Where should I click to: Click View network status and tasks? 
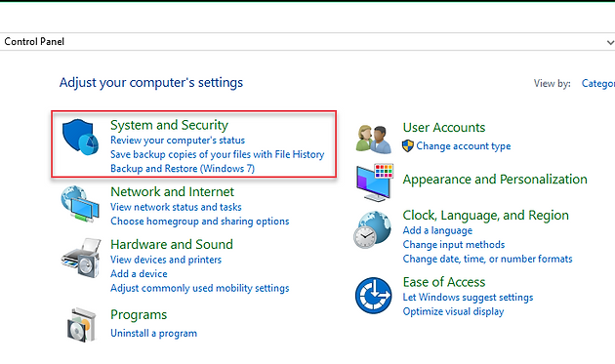click(176, 207)
